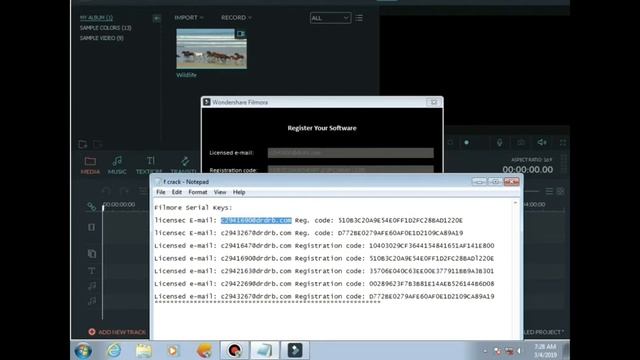640x360 pixels.
Task: Click the highlighted e-mail c2941690@drdrb.com
Action: click(256, 220)
